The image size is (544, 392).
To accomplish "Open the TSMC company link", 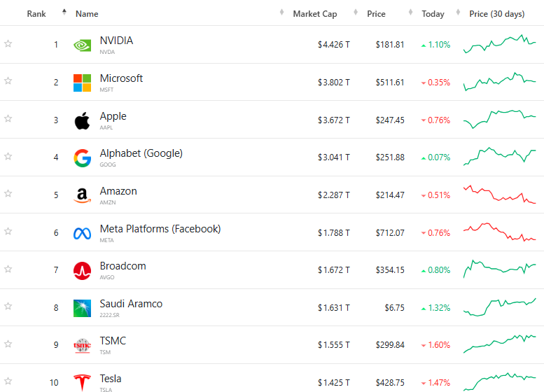I will (113, 341).
